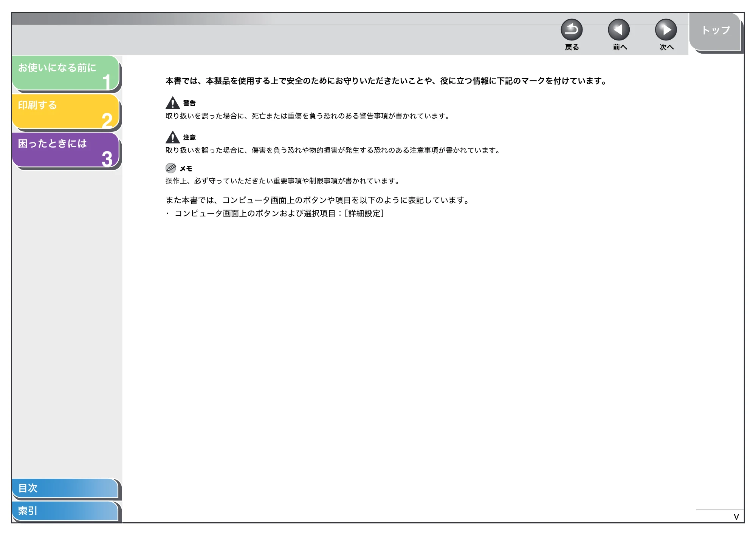Image resolution: width=756 pixels, height=534 pixels.
Task: Click the 注意 description mentioning 物的損害
Action: point(333,150)
